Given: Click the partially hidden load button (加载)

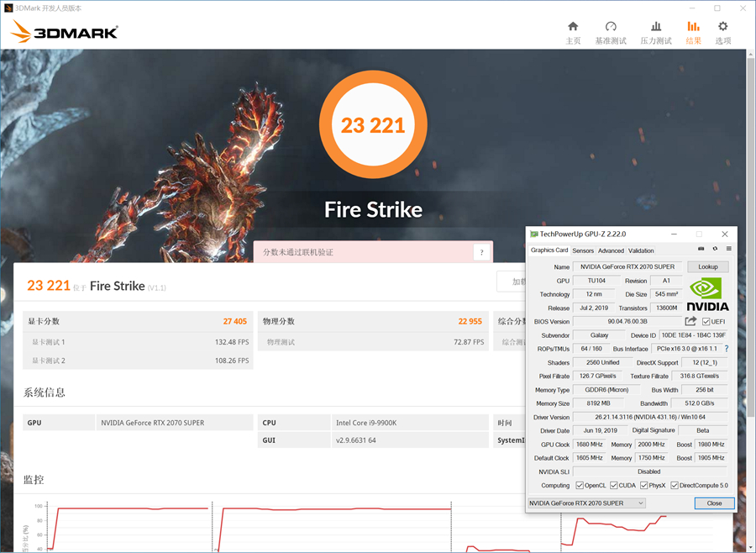Looking at the screenshot, I should [x=512, y=282].
